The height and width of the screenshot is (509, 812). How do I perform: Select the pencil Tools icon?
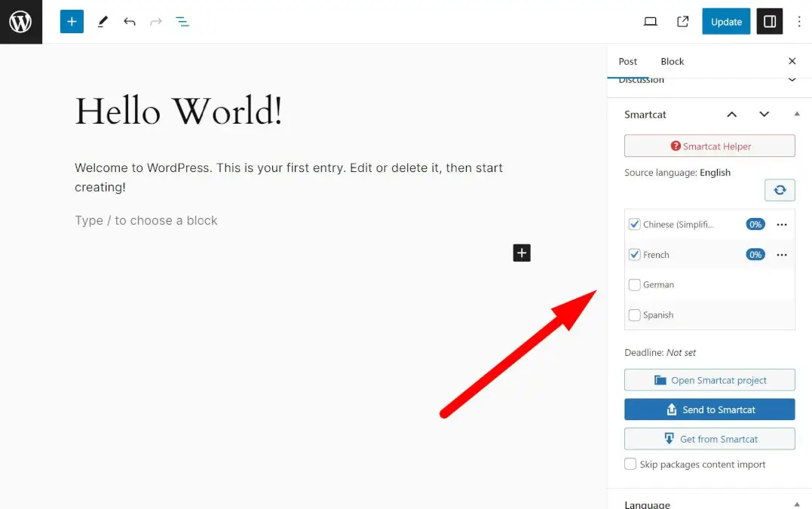(x=103, y=22)
